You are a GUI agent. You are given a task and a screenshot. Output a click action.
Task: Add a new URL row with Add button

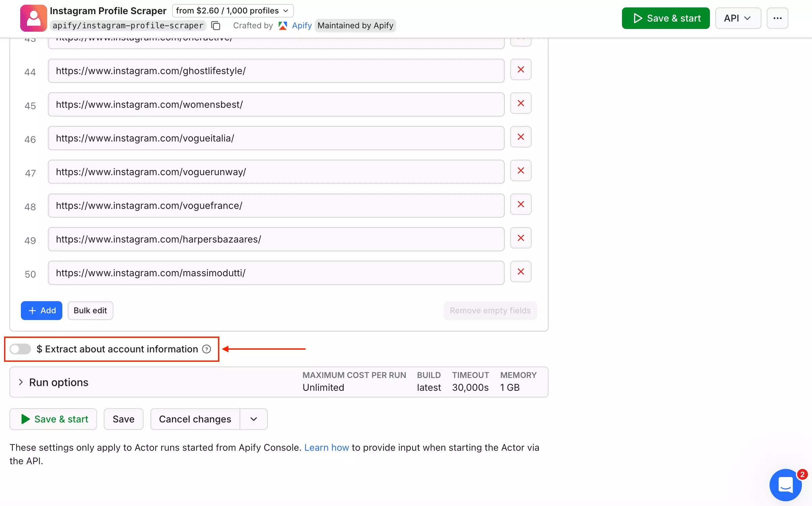(41, 311)
